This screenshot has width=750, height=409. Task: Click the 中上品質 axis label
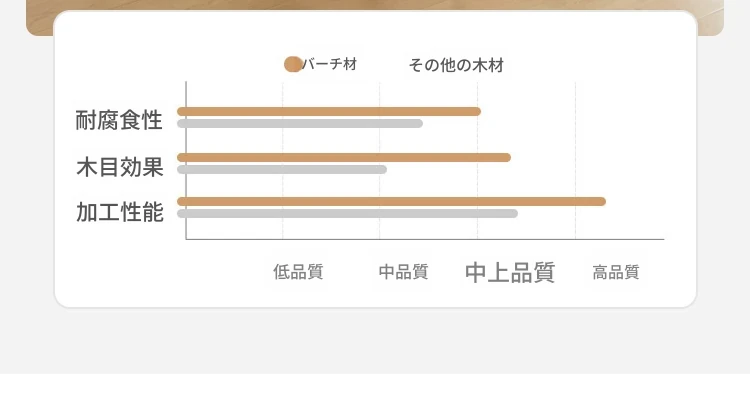pos(510,272)
